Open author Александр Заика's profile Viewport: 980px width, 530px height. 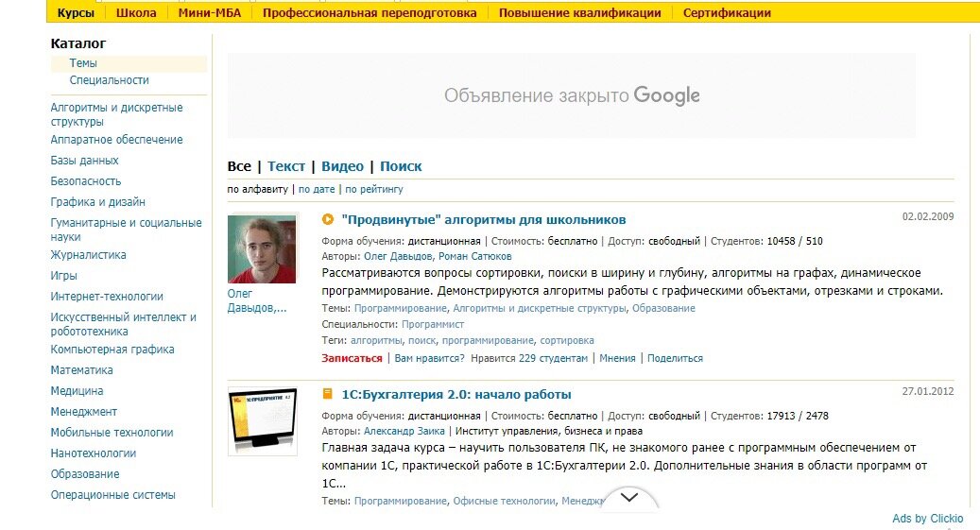[x=404, y=431]
